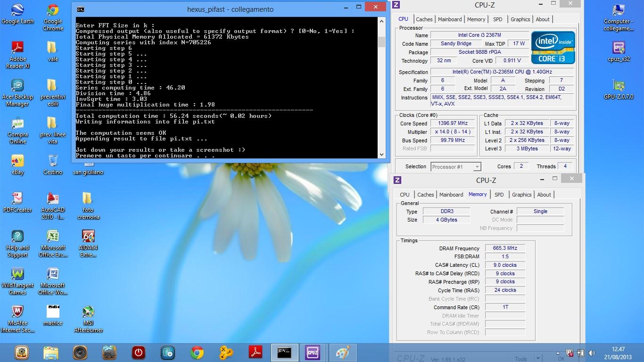Open the 'vale' folder on desktop
The image size is (644, 362).
[53, 51]
